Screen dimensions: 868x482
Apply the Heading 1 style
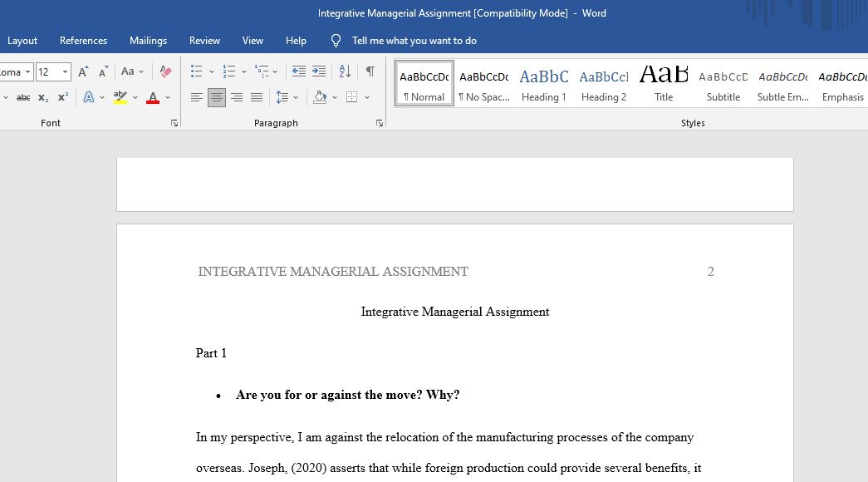click(543, 84)
